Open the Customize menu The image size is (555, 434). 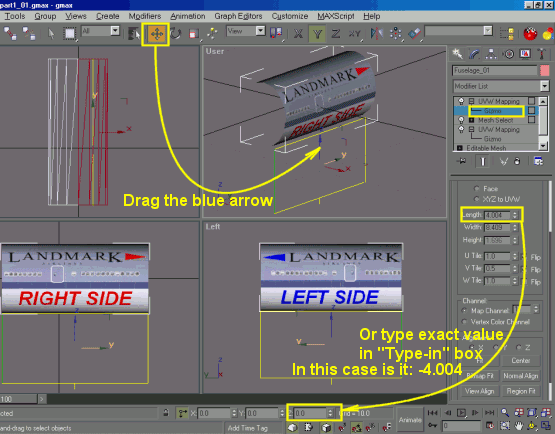point(290,16)
